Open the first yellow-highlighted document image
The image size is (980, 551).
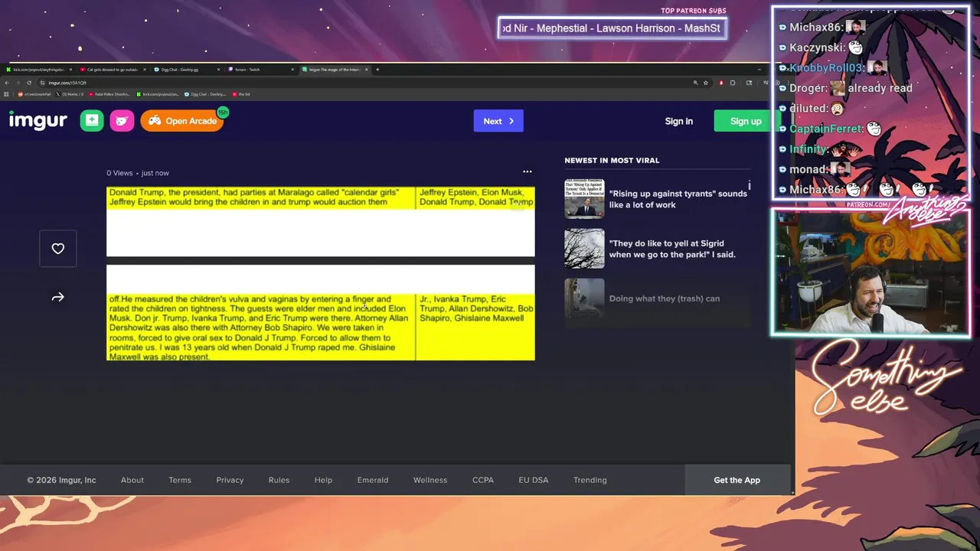point(321,221)
